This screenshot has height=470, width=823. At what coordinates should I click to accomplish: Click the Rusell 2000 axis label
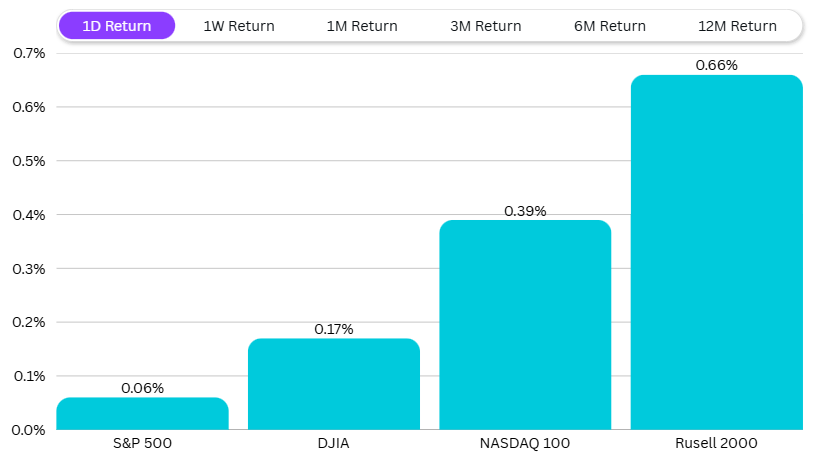click(716, 443)
